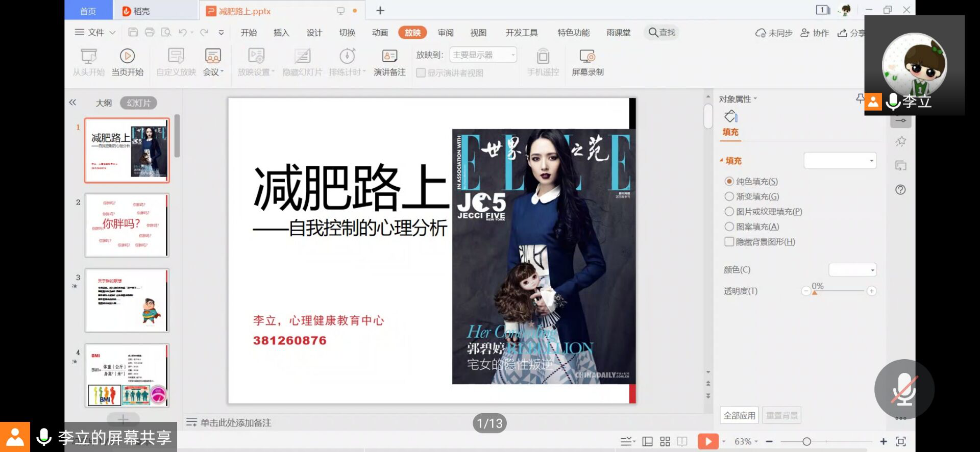The width and height of the screenshot is (980, 452).
Task: Open the 设计 ribbon tab
Action: (x=314, y=33)
